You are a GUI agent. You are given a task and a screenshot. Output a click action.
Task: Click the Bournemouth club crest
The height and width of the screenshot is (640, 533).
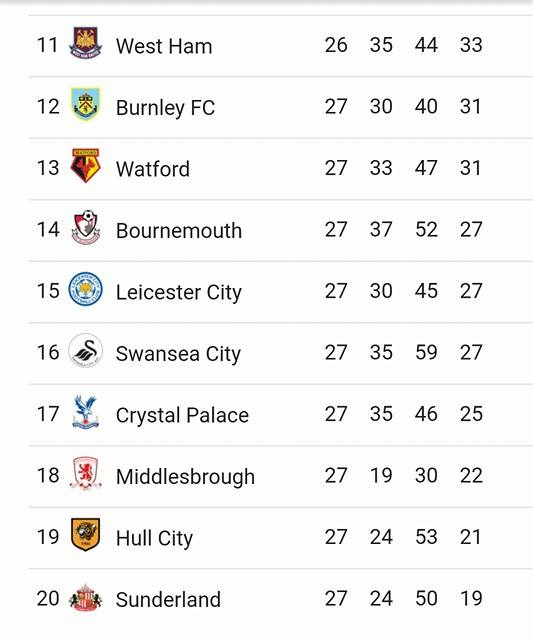click(85, 227)
